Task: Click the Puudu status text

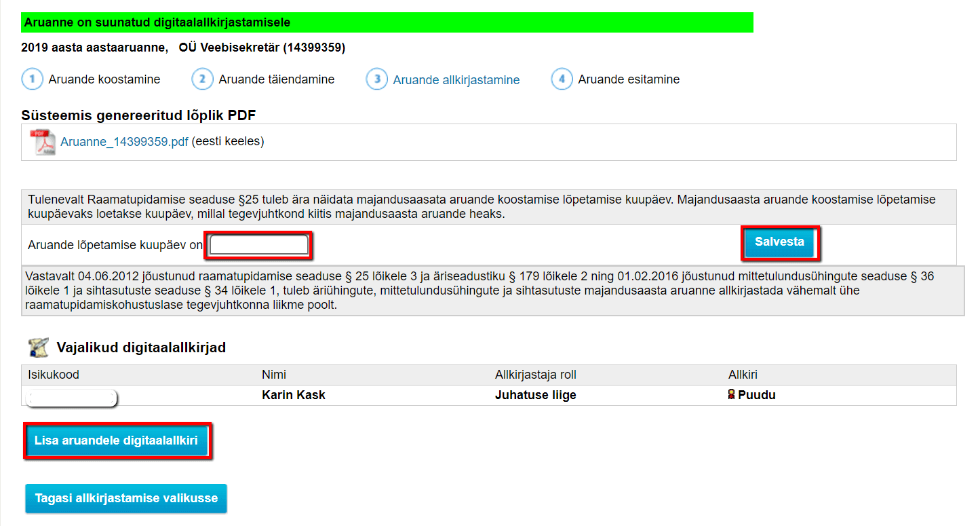Action: tap(757, 395)
